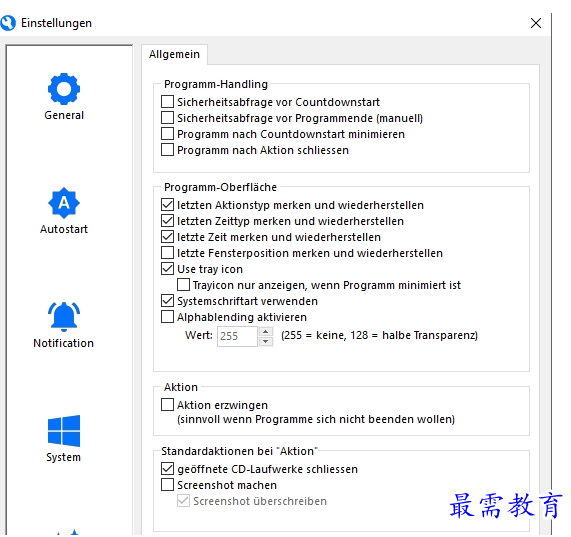The width and height of the screenshot is (571, 537).
Task: Click the Programm-Oberfläche group label
Action: tap(220, 187)
